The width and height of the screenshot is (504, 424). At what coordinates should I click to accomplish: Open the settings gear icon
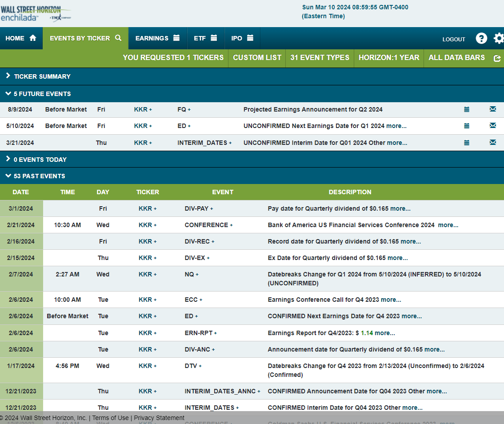499,39
